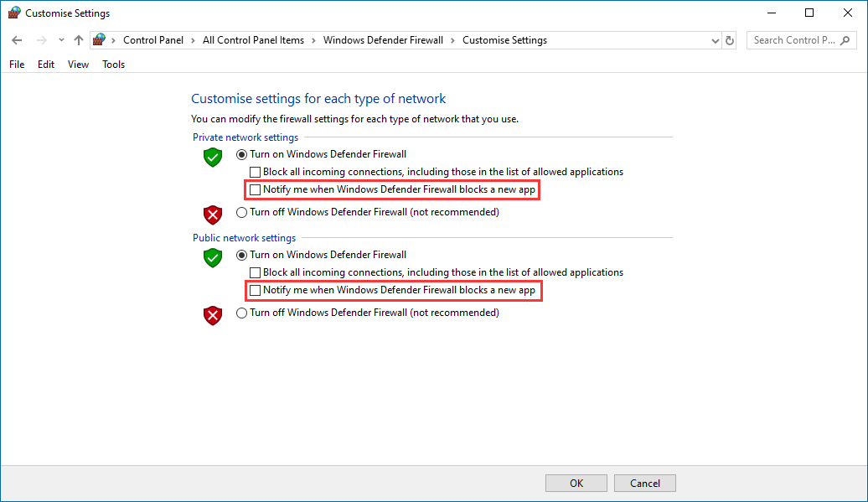
Task: Click the green shield under Private network settings
Action: [x=213, y=158]
